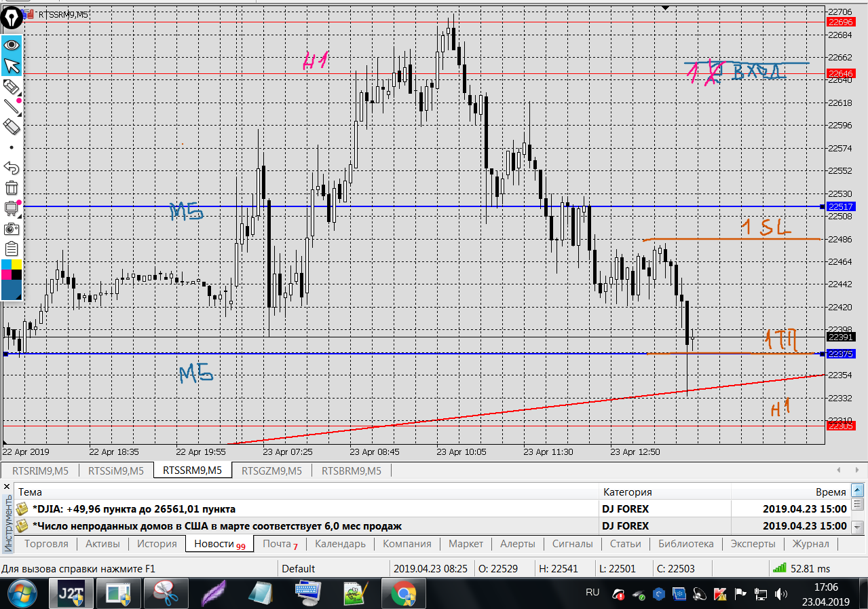The width and height of the screenshot is (868, 609).
Task: Click the trash bin clear icon
Action: coord(12,187)
